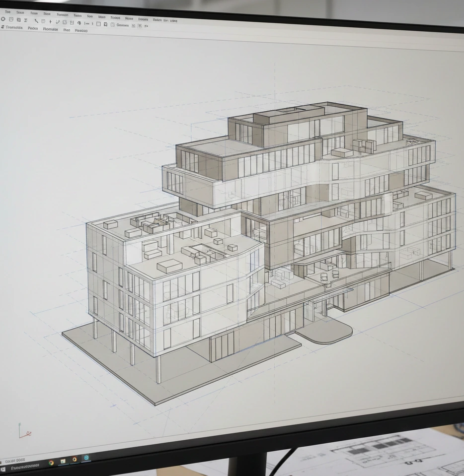464x476 pixels.
Task: Select the Move tool (plus crosshair icon)
Action: pos(50,21)
